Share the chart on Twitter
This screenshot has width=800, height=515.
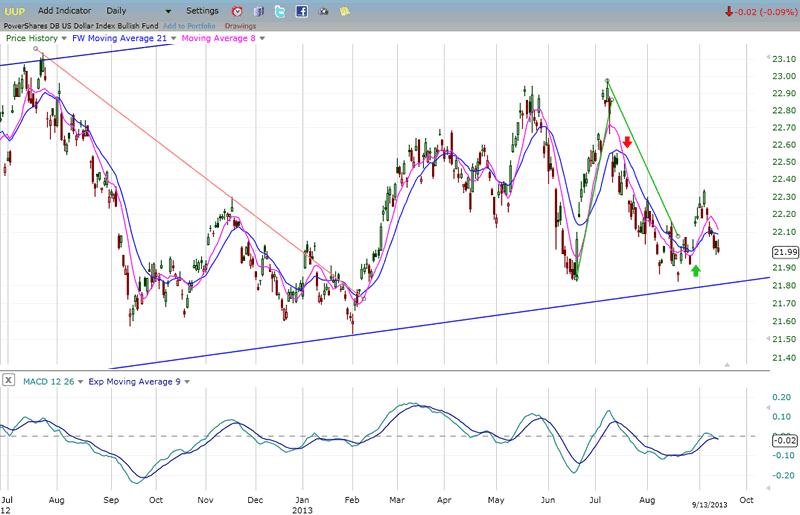tap(280, 11)
